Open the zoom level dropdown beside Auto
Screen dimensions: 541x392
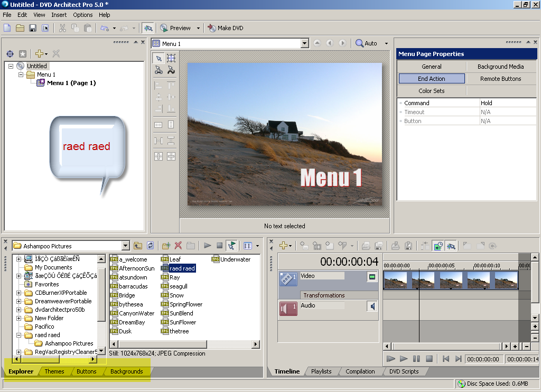pyautogui.click(x=386, y=43)
